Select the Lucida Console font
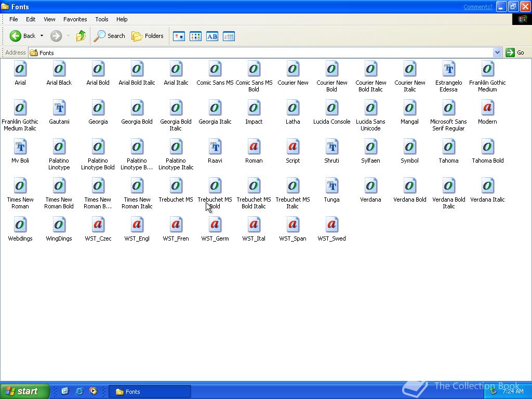The image size is (532, 399). (332, 108)
